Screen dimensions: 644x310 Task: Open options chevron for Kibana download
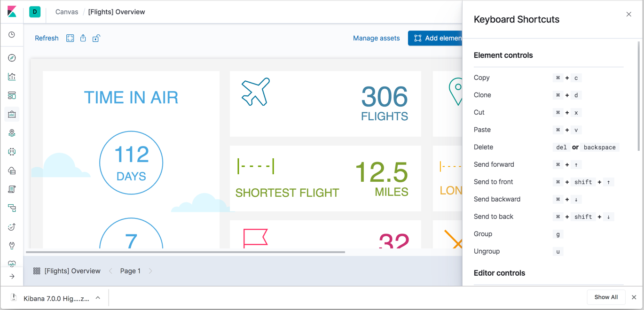pyautogui.click(x=98, y=298)
